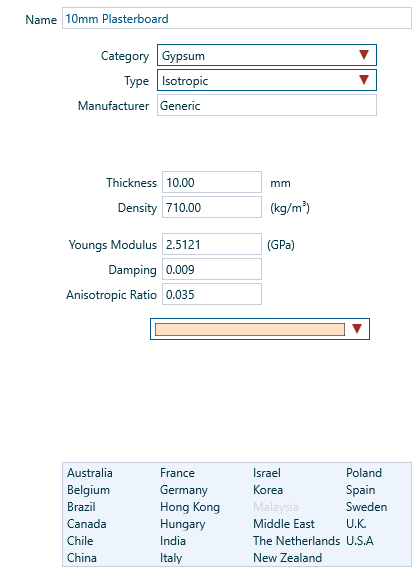Select Korea in the country list

pos(268,490)
